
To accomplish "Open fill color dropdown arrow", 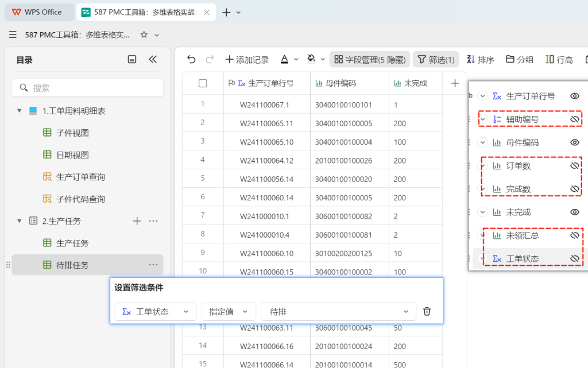I will 323,60.
